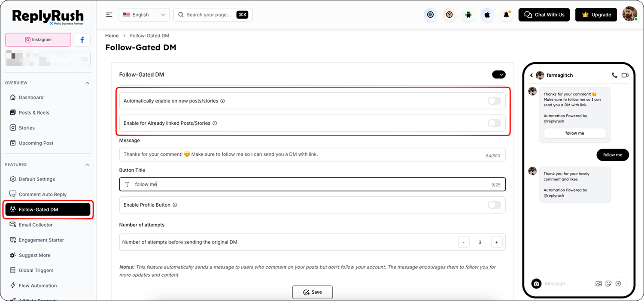Screen dimensions: 644x301
Task: Click the Android app icon
Action: point(468,15)
